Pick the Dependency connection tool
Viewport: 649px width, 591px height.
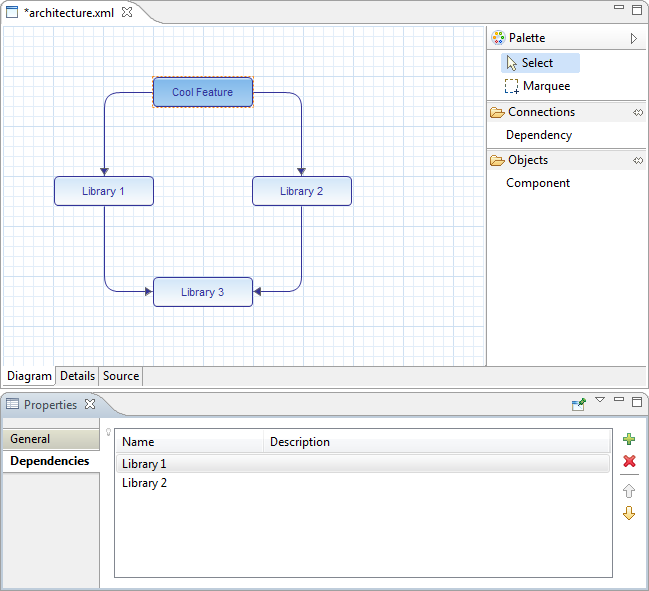(539, 135)
